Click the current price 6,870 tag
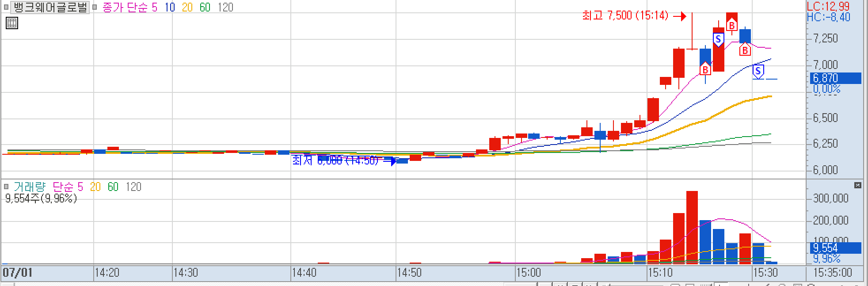 click(836, 78)
